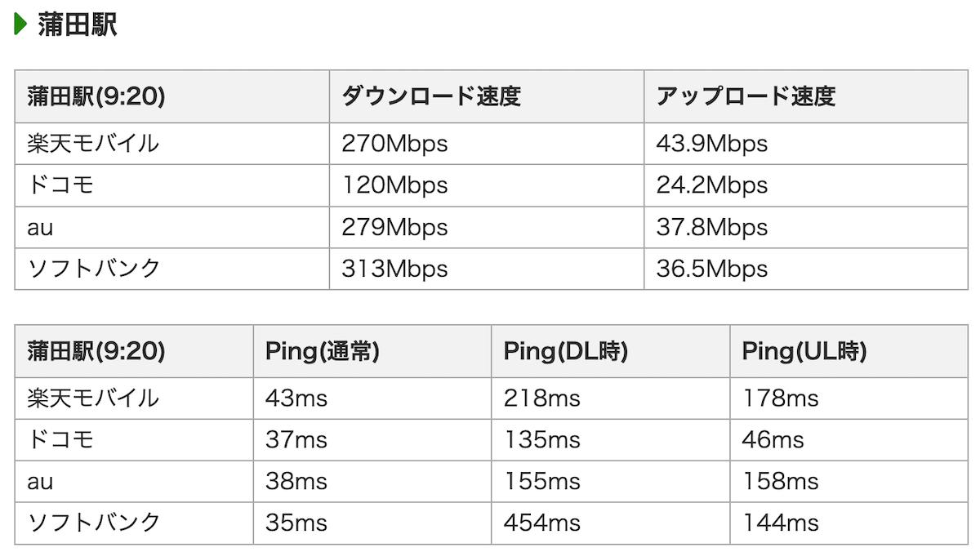Click the 35ms ソフトバンク ping cell
The width and height of the screenshot is (980, 552).
[x=296, y=523]
